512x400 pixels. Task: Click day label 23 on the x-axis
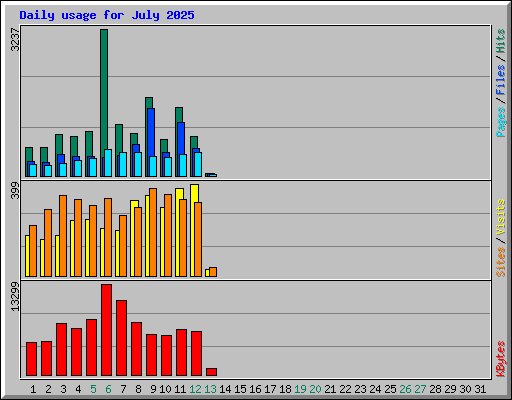[x=360, y=389]
